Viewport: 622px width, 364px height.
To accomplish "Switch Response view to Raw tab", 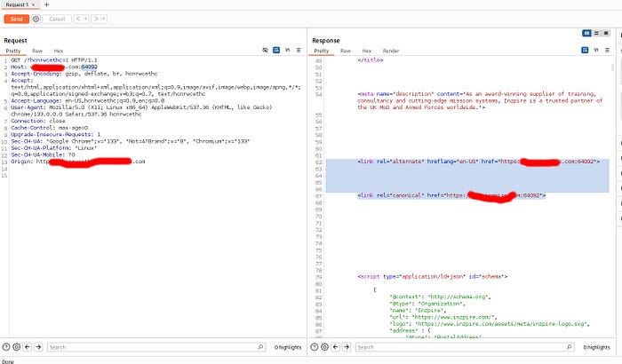I will [346, 51].
